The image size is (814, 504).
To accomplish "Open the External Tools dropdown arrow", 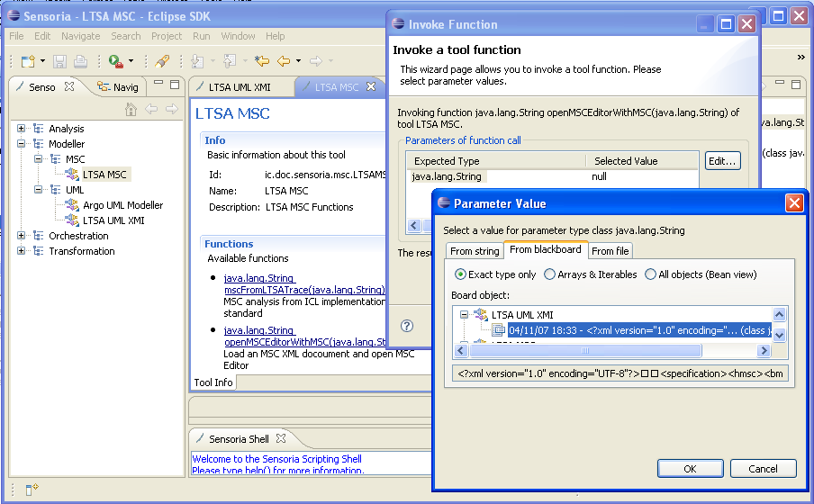I will click(x=131, y=61).
